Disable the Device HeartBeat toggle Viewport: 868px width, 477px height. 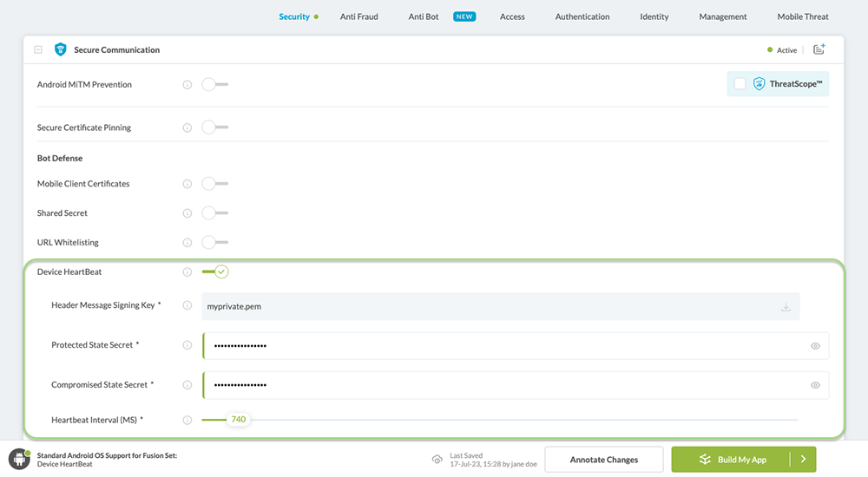pyautogui.click(x=215, y=272)
